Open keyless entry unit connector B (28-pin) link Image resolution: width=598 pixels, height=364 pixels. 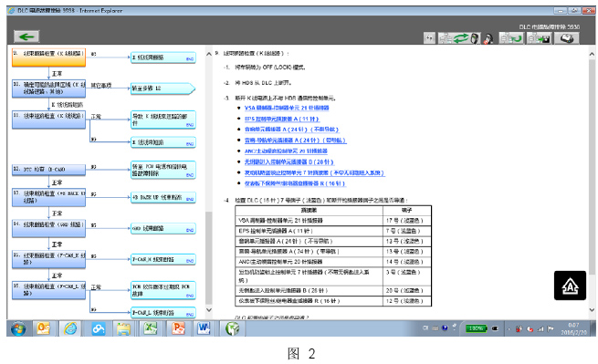tap(289, 162)
